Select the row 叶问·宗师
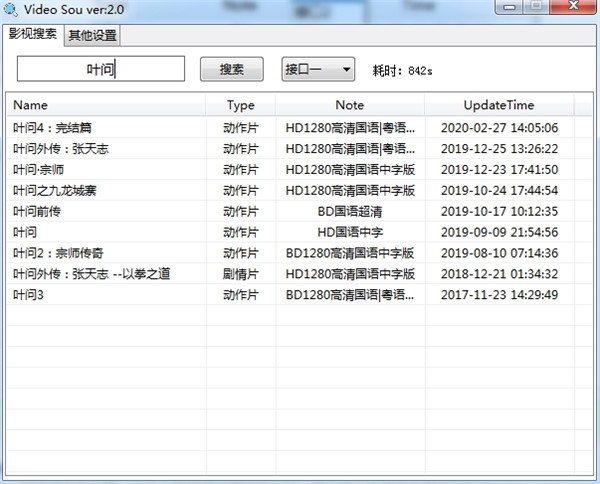The height and width of the screenshot is (484, 600). click(x=300, y=169)
